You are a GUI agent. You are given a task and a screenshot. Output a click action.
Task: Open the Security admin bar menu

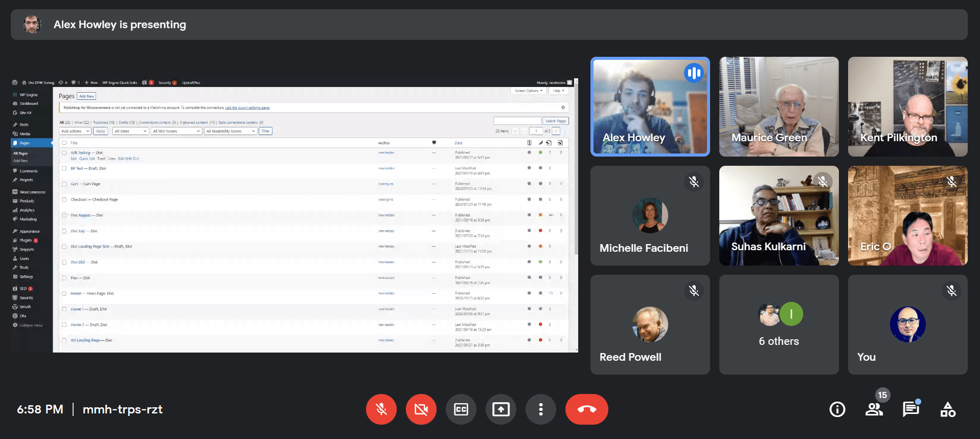[167, 82]
